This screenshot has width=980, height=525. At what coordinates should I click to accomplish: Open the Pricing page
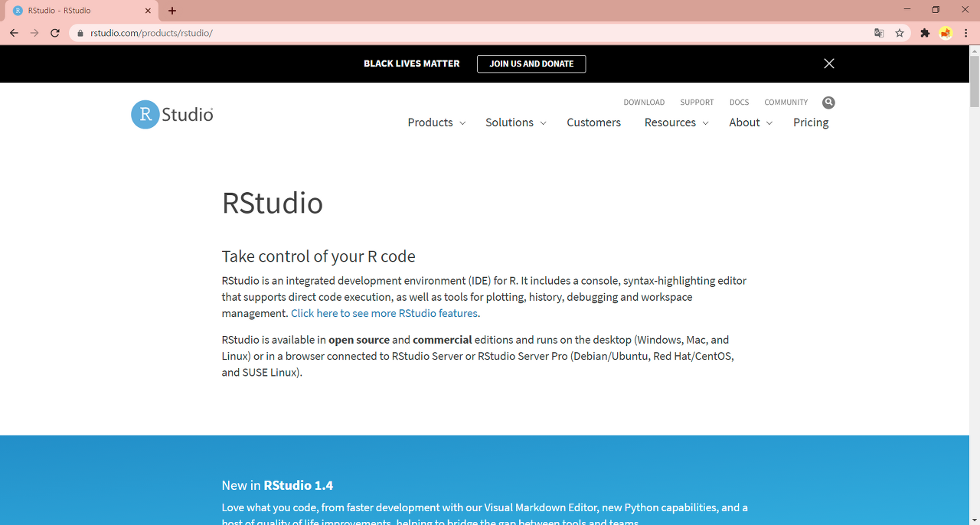coord(811,122)
